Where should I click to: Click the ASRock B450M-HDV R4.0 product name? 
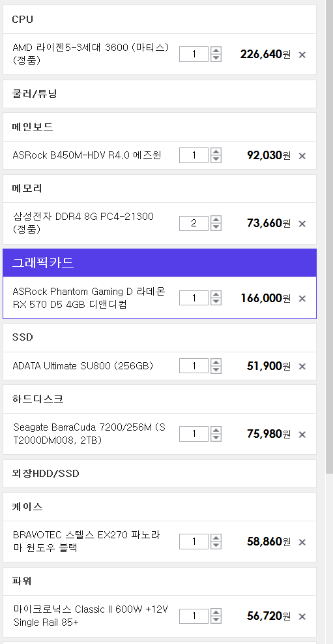87,155
